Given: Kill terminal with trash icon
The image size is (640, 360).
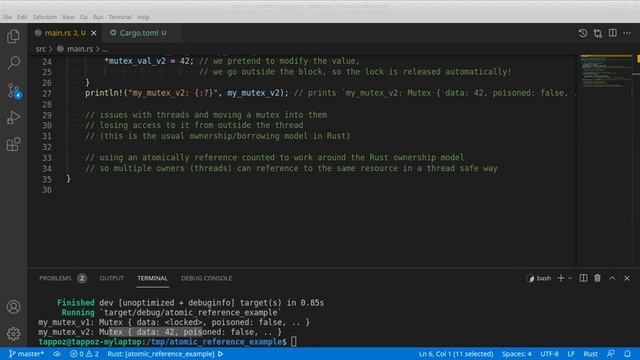Looking at the screenshot, I should 597,278.
